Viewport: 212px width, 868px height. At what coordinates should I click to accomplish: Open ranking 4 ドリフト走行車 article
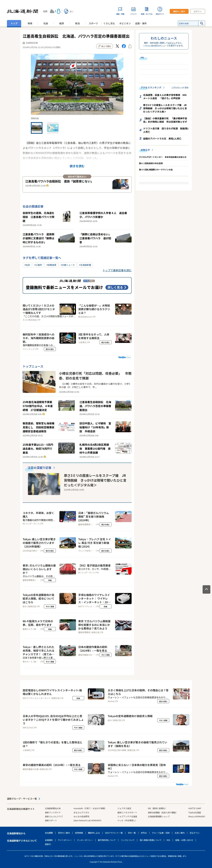click(166, 130)
